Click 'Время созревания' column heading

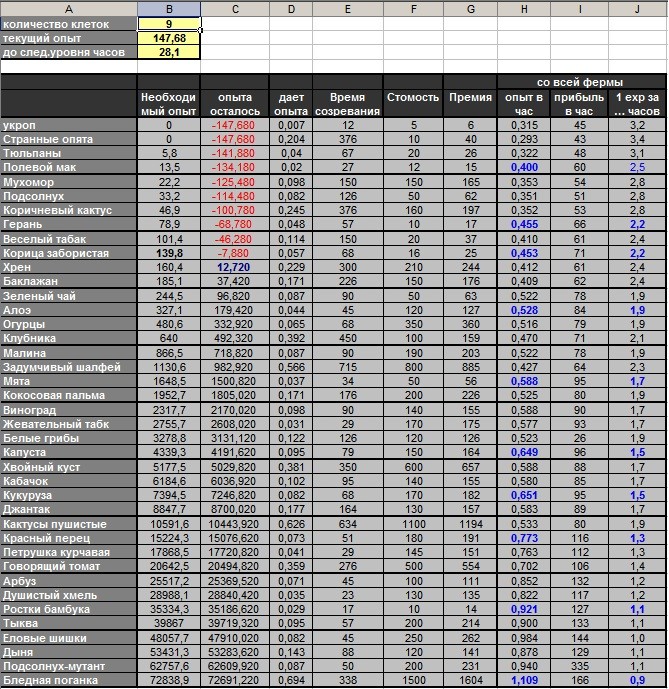pos(347,104)
